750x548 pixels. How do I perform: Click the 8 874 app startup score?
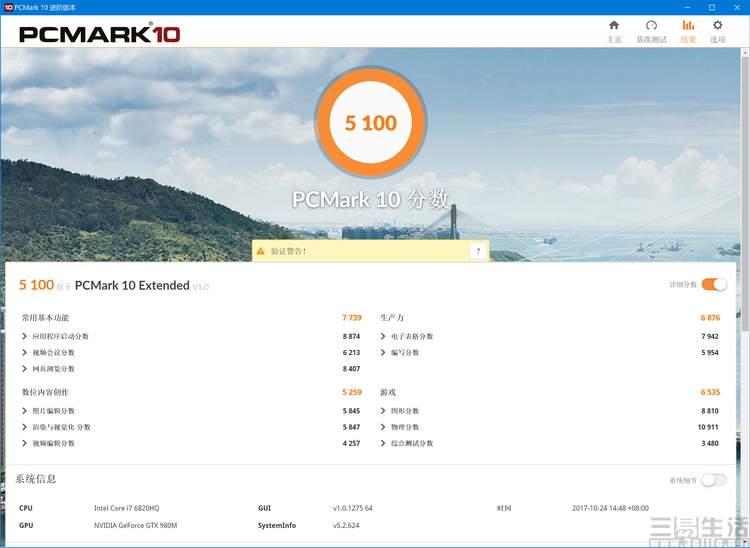click(351, 336)
